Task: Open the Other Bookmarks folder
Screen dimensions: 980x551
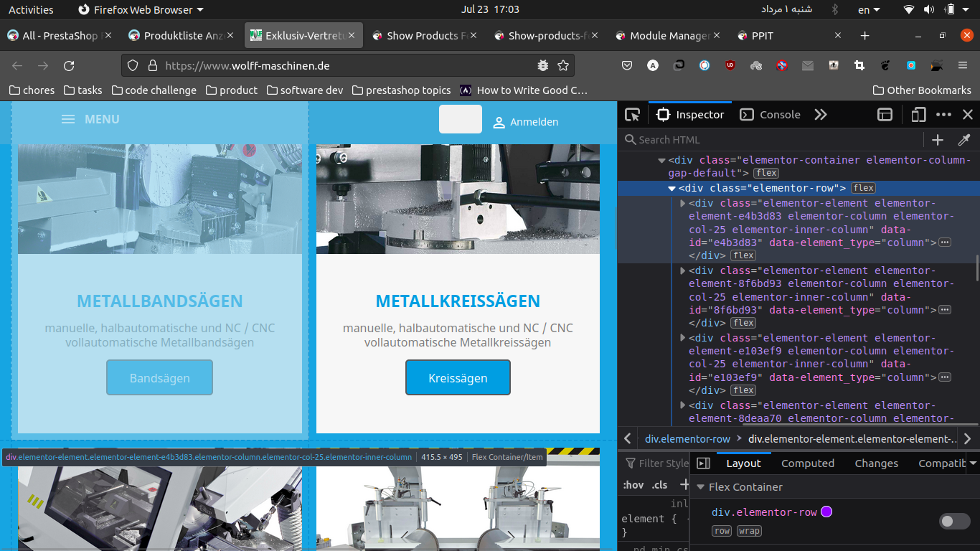Action: (922, 90)
